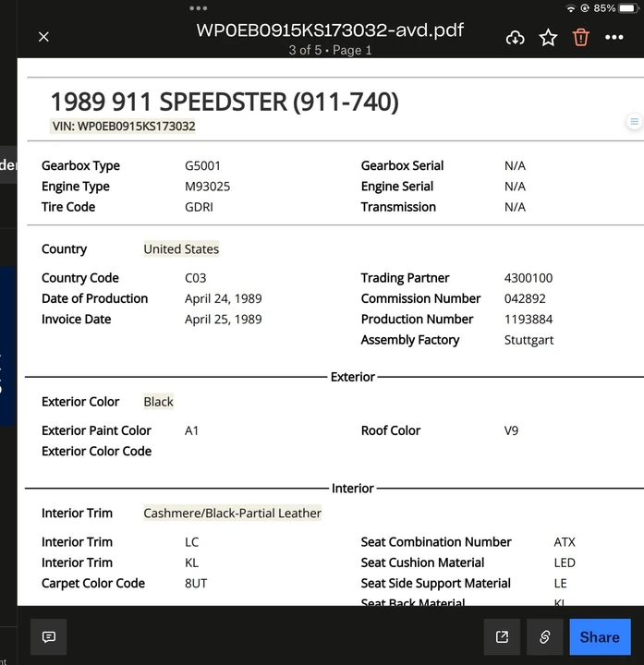Select Assembly Factory value Stuttgart
Screen dimensions: 644x665
pyautogui.click(x=529, y=340)
